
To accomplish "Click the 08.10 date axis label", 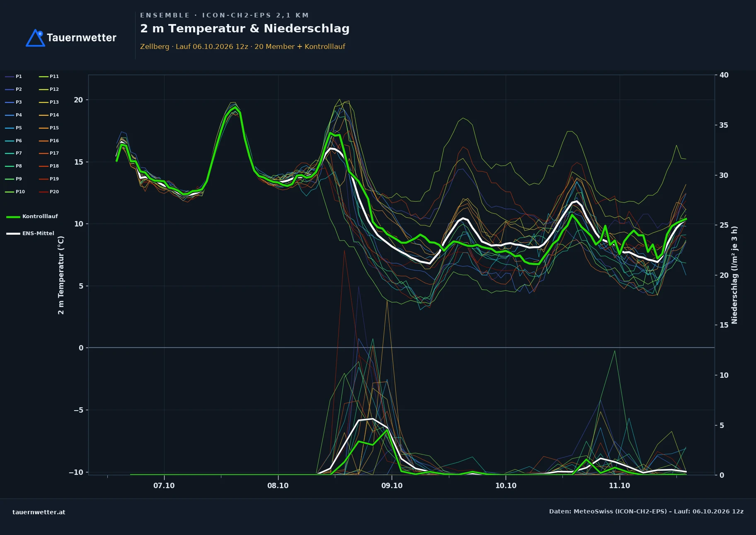I will point(278,486).
